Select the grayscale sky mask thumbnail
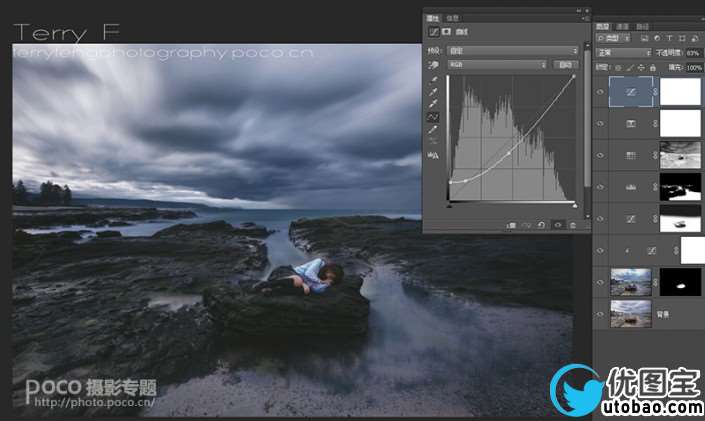This screenshot has height=421, width=705. pyautogui.click(x=680, y=155)
